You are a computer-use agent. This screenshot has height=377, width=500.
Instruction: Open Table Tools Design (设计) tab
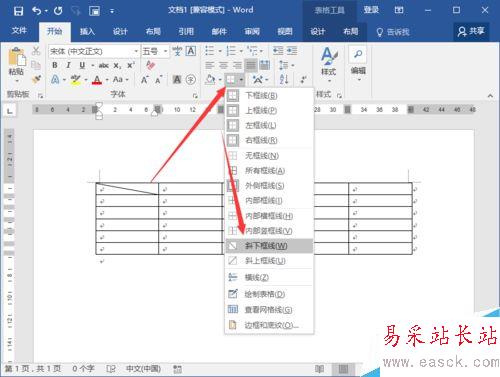[318, 32]
